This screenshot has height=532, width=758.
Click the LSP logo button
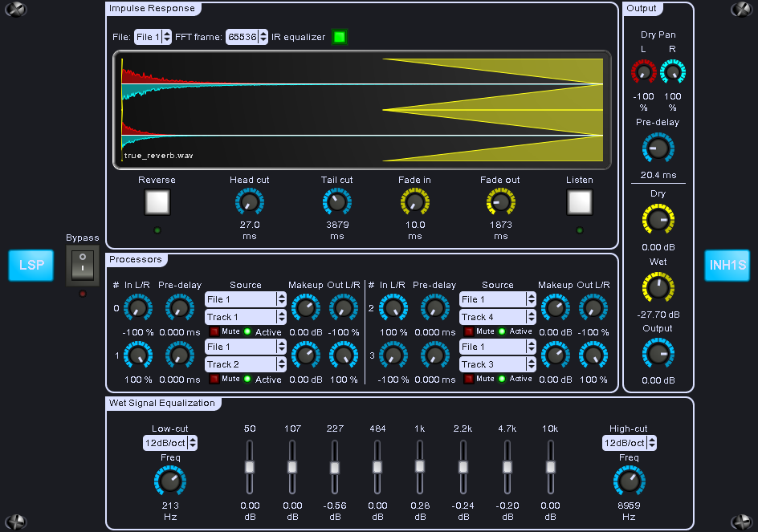(31, 265)
